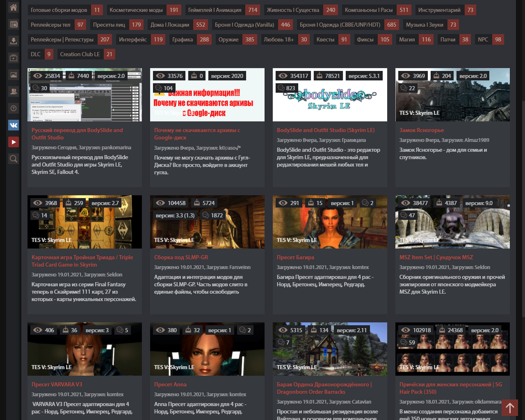Click the scroll-to-top arrow button
The height and width of the screenshot is (420, 525).
tap(510, 408)
